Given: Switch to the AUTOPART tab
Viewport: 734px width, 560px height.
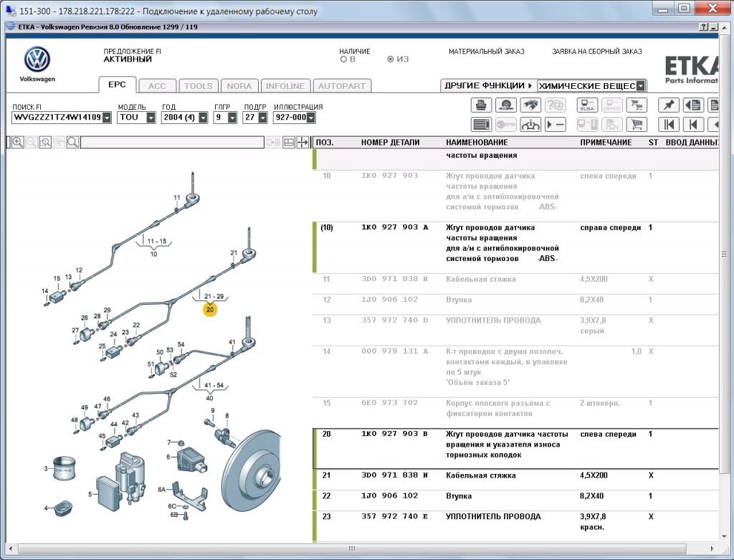Looking at the screenshot, I should (x=342, y=86).
